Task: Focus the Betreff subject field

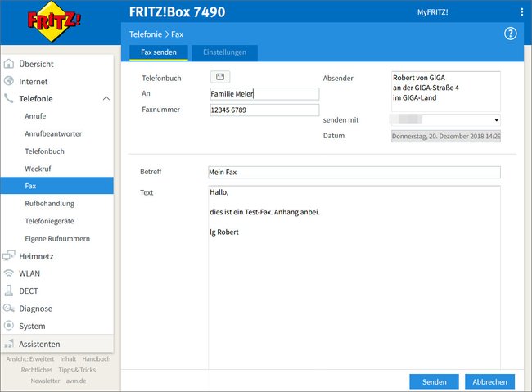Action: tap(354, 172)
